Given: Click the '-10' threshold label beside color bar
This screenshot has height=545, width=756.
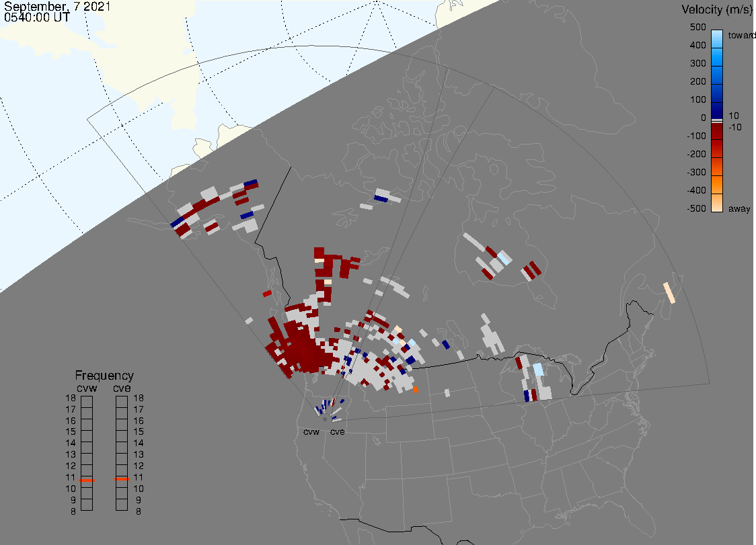Looking at the screenshot, I should [x=734, y=127].
